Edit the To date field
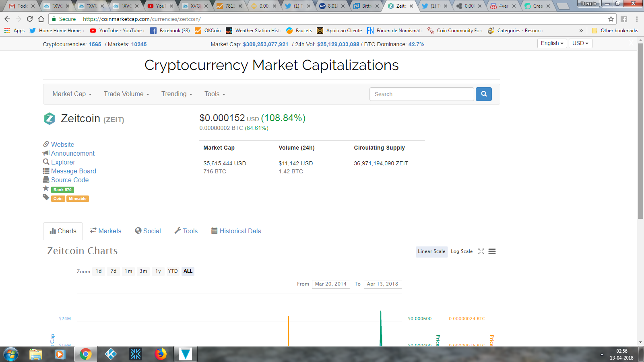644x362 pixels. (383, 284)
